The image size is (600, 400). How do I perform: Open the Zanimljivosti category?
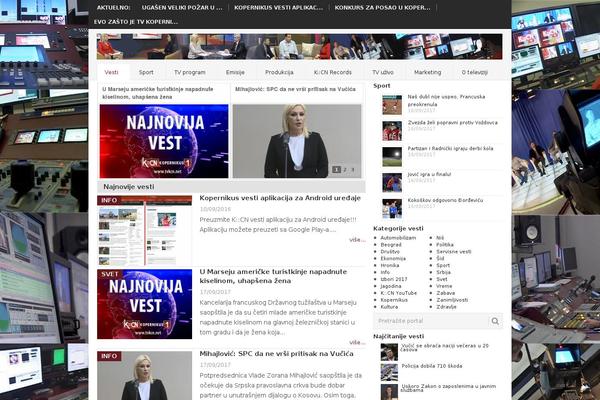click(452, 300)
